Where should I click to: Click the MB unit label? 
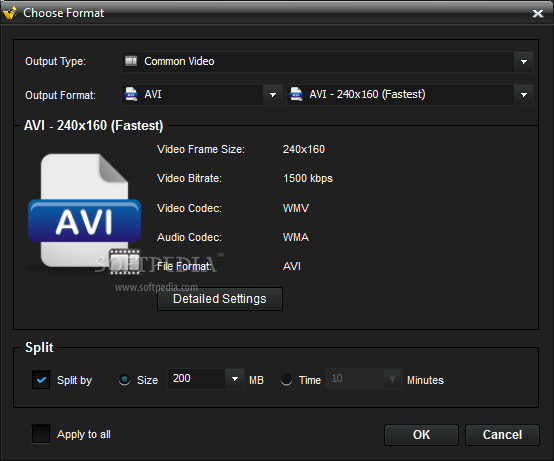256,380
